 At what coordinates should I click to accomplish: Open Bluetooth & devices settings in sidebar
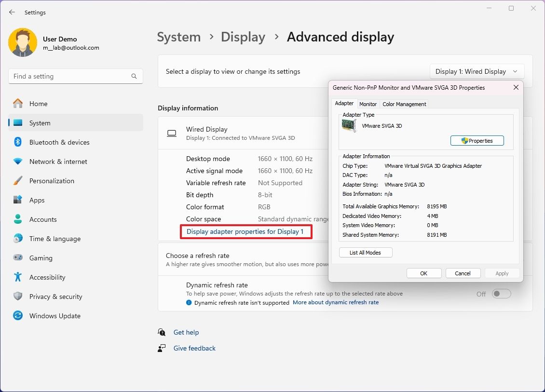(x=17, y=142)
